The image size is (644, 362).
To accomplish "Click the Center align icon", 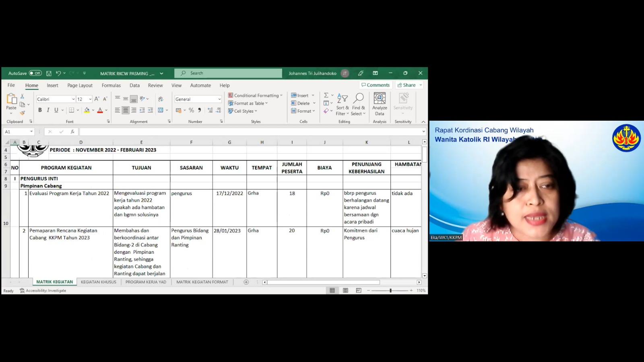I will click(126, 110).
